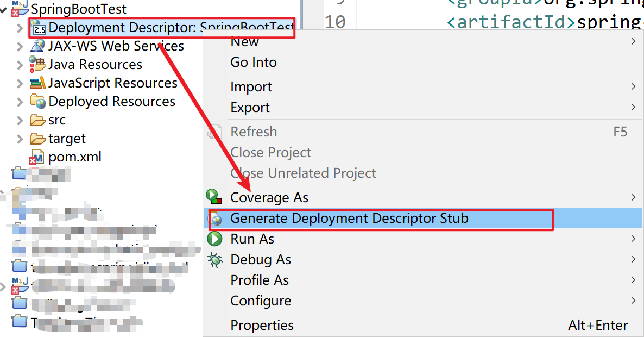The height and width of the screenshot is (337, 644).
Task: Select Go Into menu entry
Action: click(254, 63)
